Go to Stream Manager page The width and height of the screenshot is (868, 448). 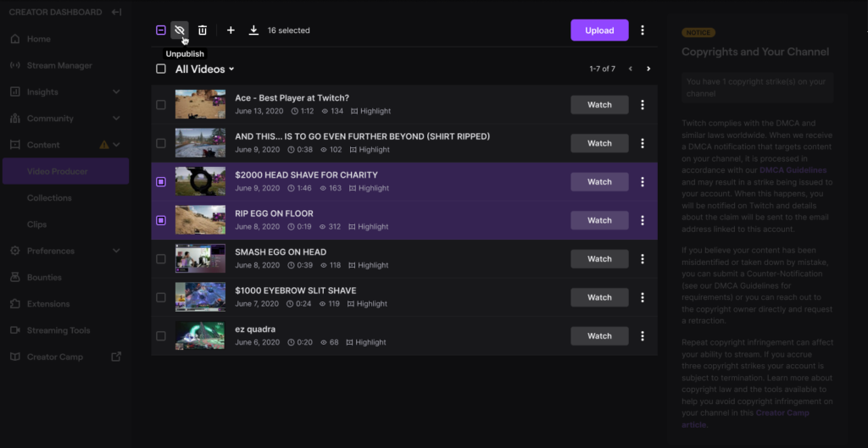(x=60, y=66)
